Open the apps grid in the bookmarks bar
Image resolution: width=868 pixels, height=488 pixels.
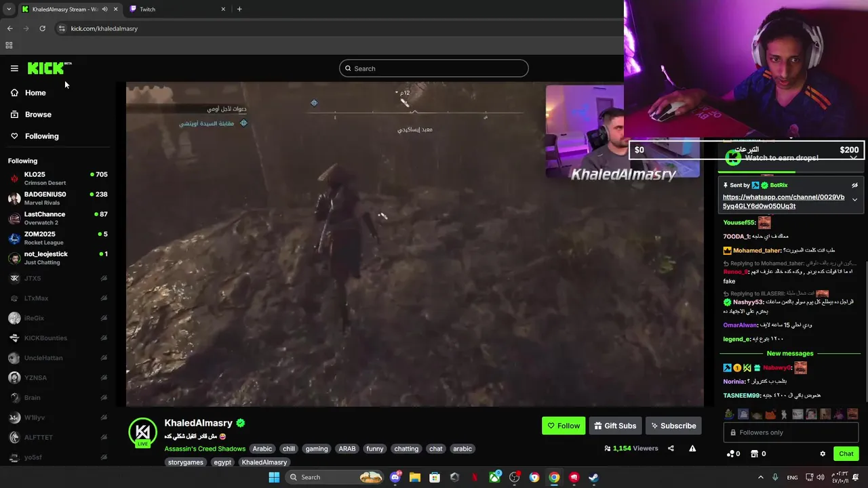pyautogui.click(x=9, y=45)
